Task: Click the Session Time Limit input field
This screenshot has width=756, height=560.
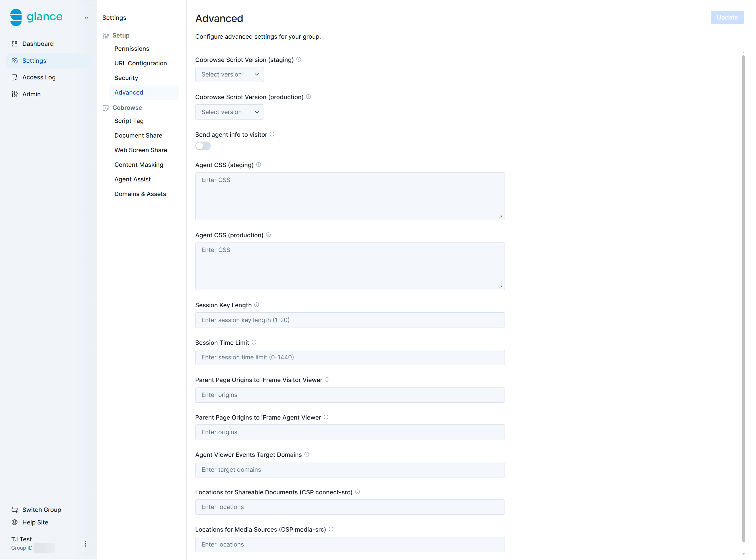Action: click(x=349, y=357)
